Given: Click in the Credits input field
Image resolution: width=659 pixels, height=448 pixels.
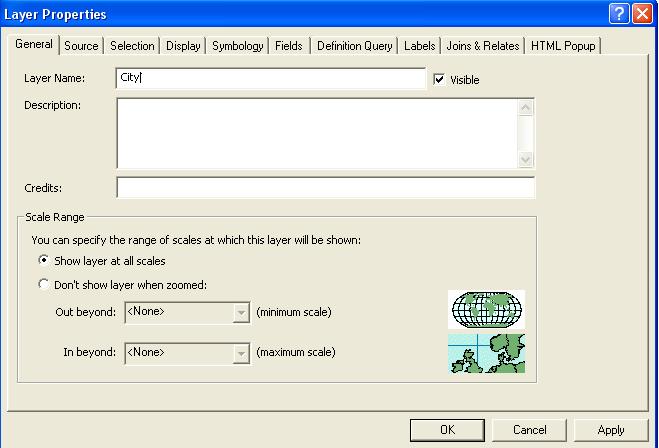Looking at the screenshot, I should click(325, 188).
